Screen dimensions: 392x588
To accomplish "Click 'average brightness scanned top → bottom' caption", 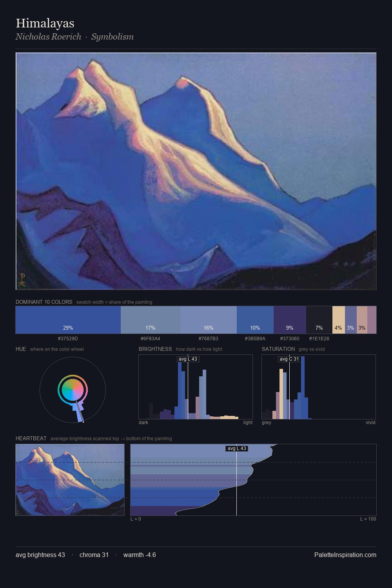I will click(111, 439).
